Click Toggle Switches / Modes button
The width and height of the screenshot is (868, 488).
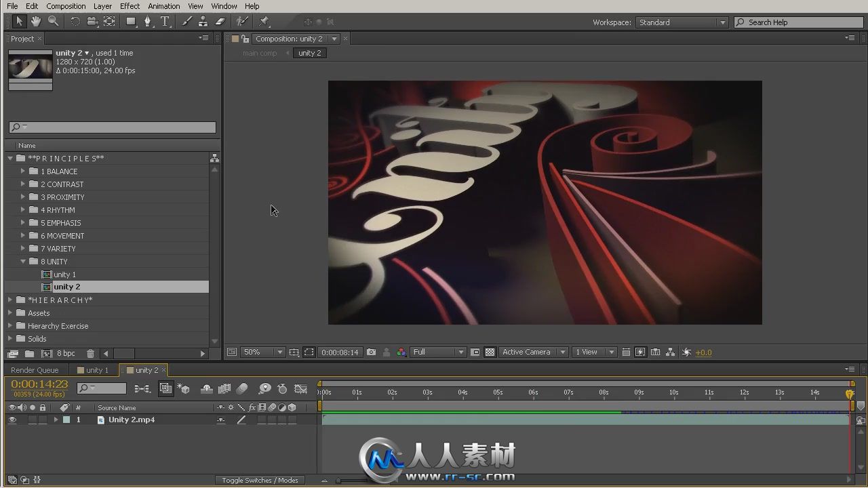point(260,480)
